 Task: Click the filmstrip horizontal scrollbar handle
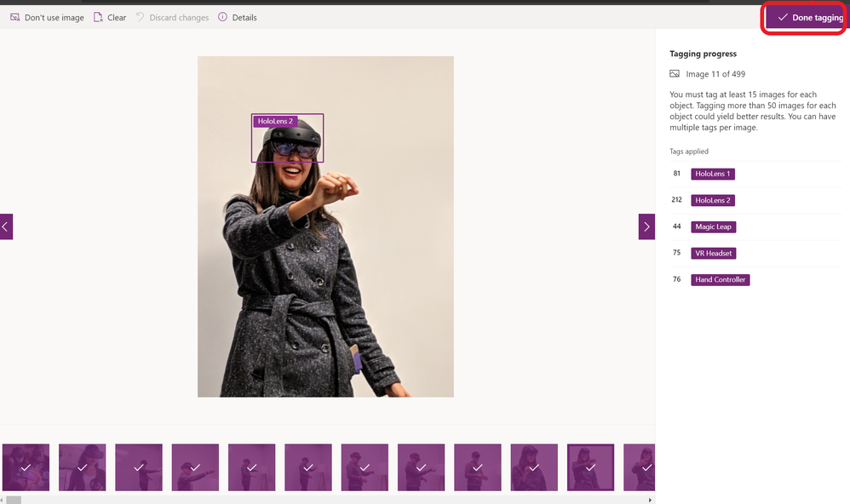(14, 500)
